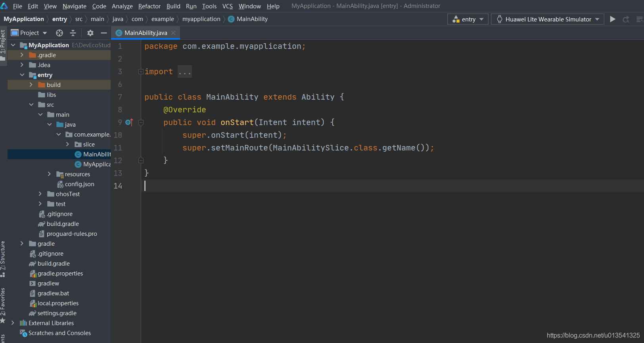Click MyApplication breadcrumb
Screen dimensions: 644x343
pyautogui.click(x=24, y=19)
